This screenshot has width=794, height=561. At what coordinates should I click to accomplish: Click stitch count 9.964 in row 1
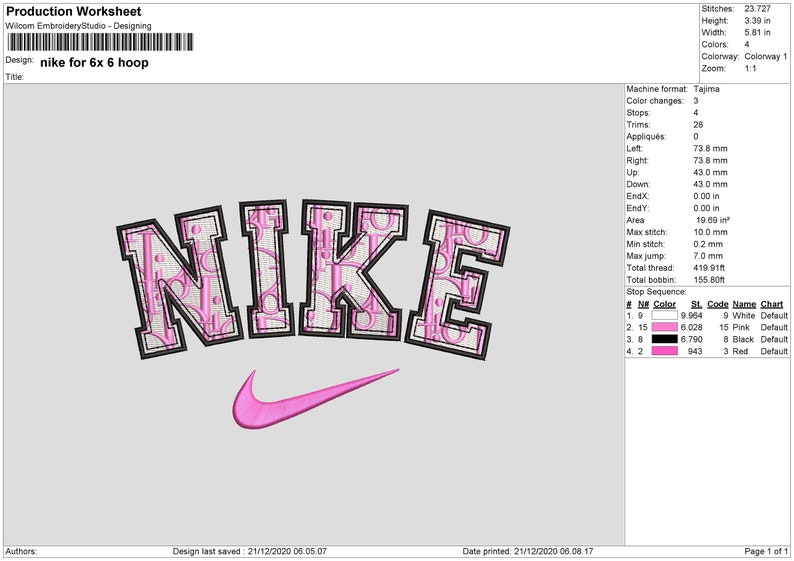coord(692,315)
